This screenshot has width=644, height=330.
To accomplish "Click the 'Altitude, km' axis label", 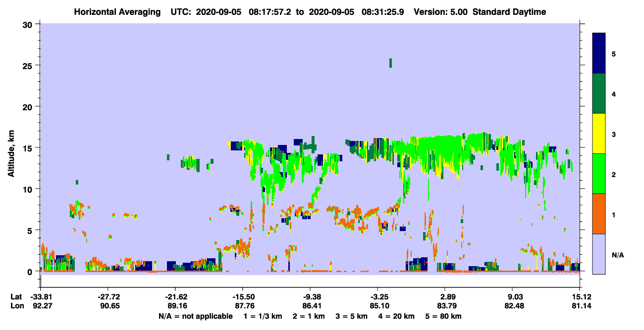I will pos(11,154).
